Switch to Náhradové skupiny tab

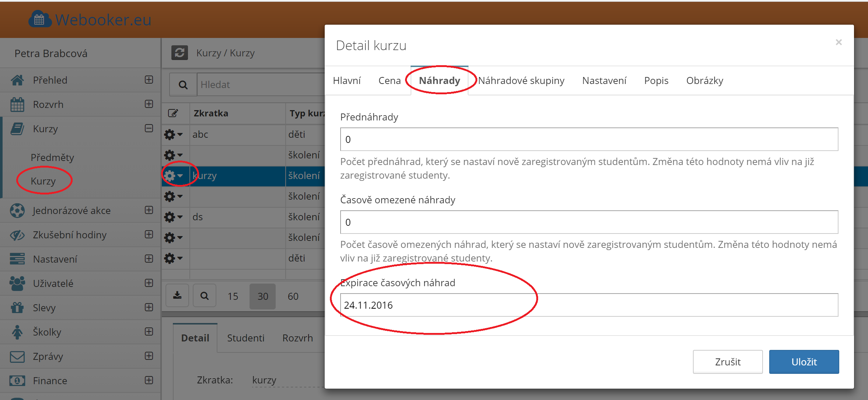pos(521,81)
